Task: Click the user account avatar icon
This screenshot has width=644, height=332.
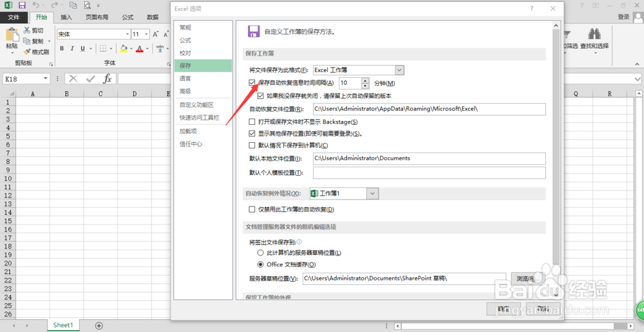Action: point(639,17)
